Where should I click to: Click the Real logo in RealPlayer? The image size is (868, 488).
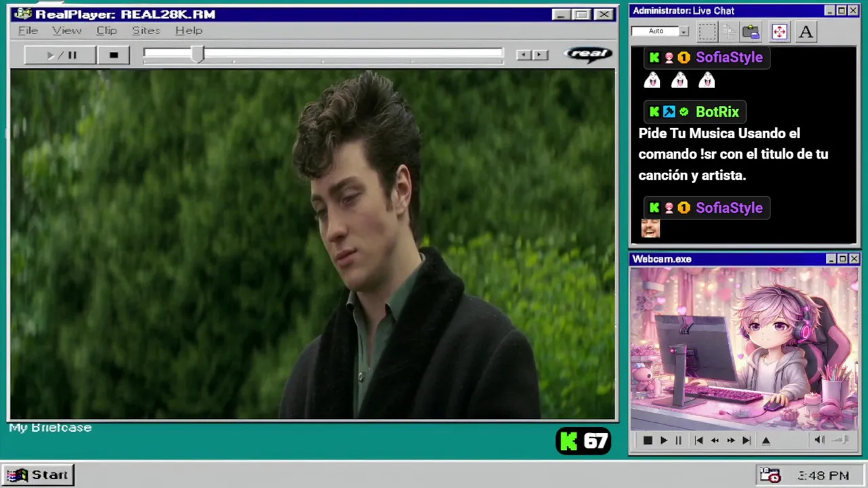[588, 54]
